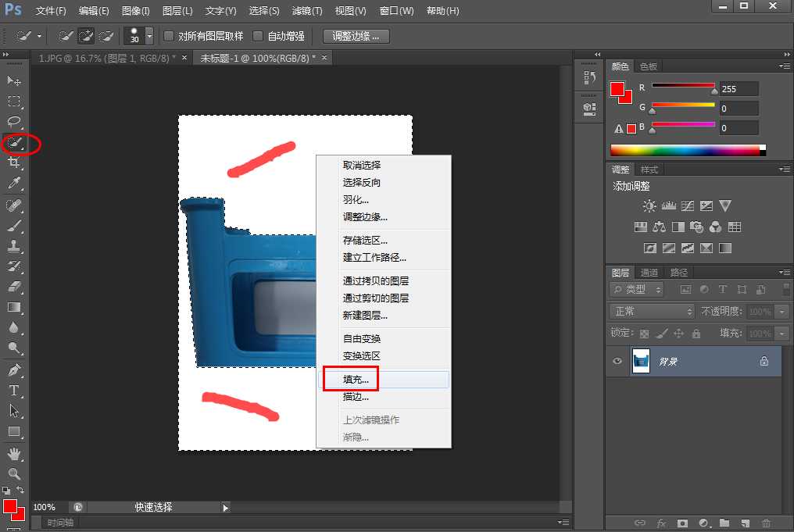Select the Horizontal Type tool
The width and height of the screenshot is (794, 532).
[13, 391]
